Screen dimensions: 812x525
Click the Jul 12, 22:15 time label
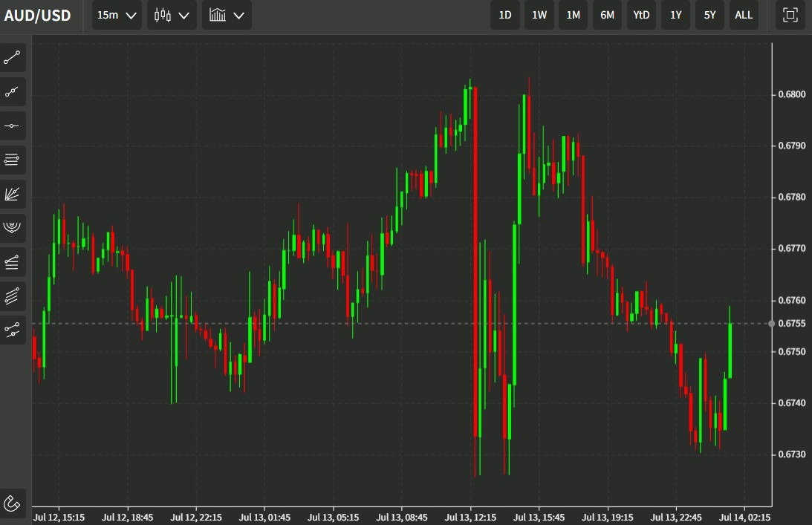(196, 518)
